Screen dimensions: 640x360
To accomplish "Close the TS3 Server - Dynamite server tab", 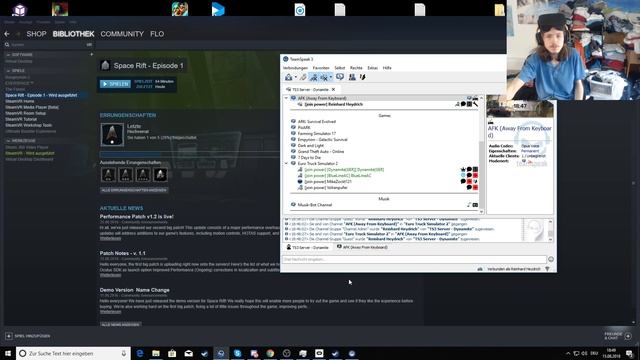I will coord(333,89).
